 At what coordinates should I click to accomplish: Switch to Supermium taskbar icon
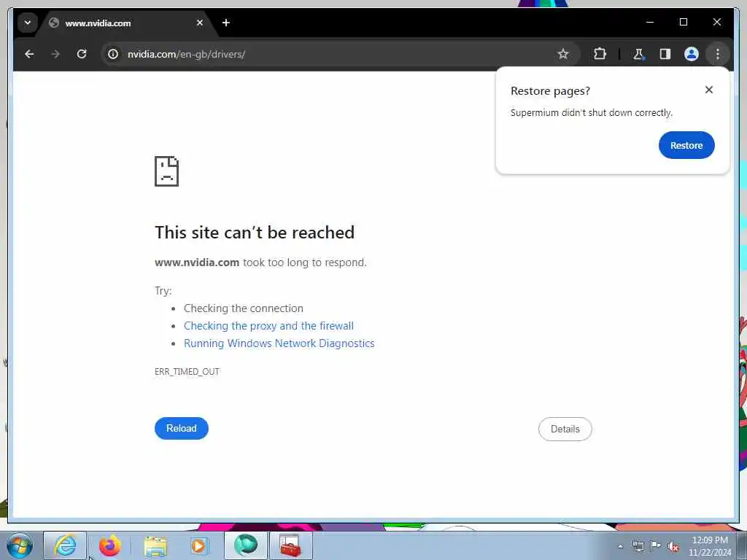[x=246, y=545]
